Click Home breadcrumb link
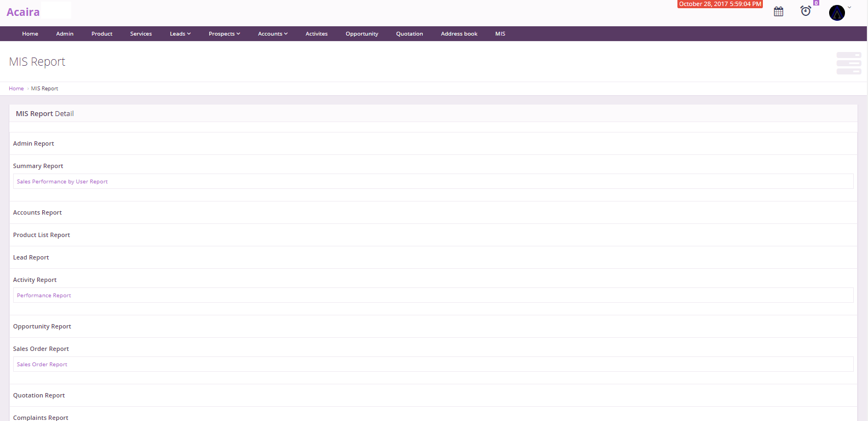This screenshot has height=421, width=868. (x=16, y=89)
